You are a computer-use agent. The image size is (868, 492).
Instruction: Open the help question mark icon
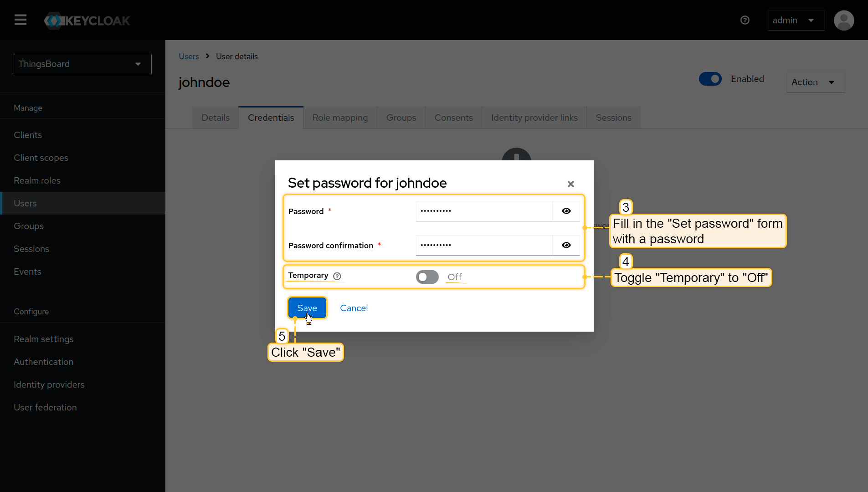pyautogui.click(x=745, y=20)
